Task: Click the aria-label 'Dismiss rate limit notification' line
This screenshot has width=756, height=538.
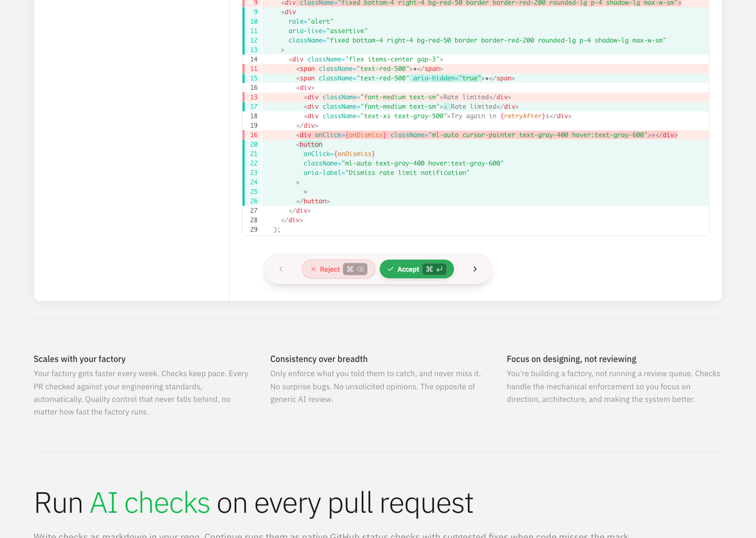Action: click(x=386, y=173)
